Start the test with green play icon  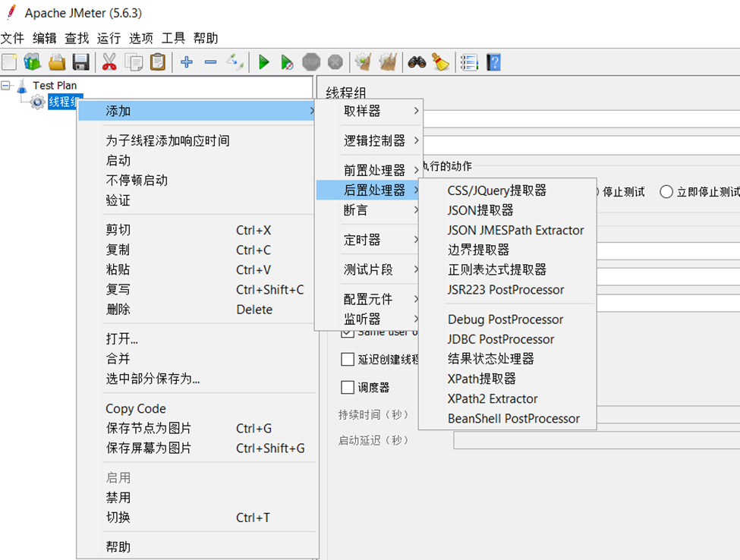point(264,61)
